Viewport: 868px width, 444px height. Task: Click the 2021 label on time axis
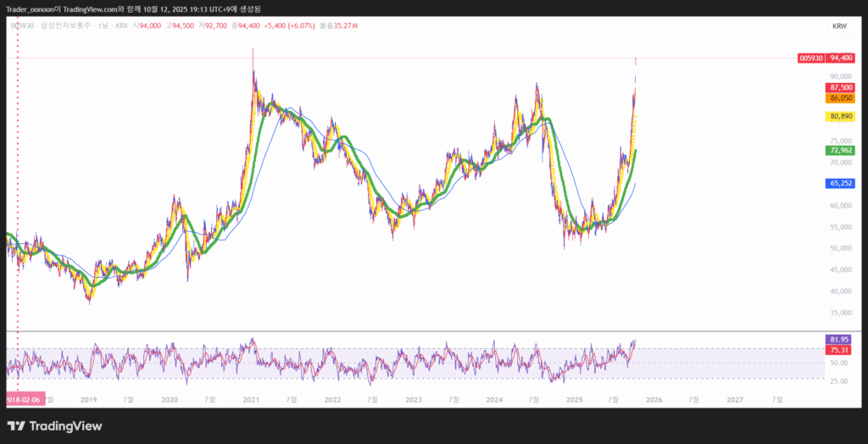coord(251,398)
